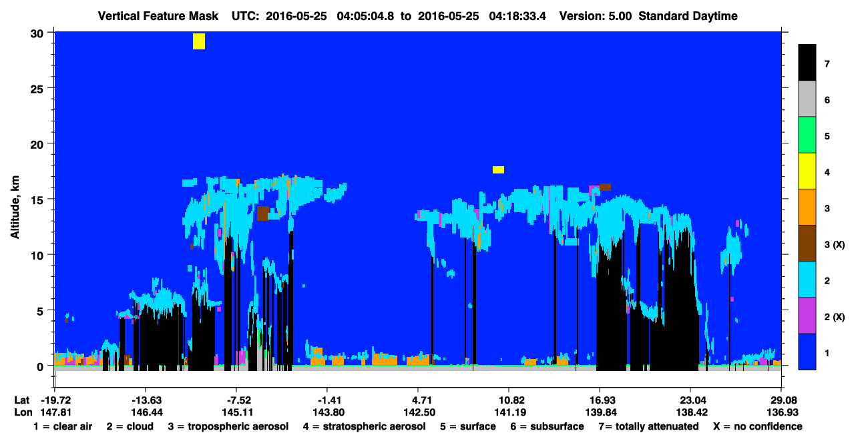Click 'Standard Daytime' in the title

tap(688, 16)
